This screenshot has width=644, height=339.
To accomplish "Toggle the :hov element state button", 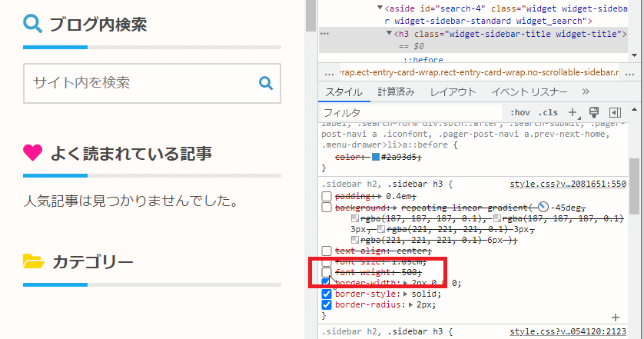I will pos(520,112).
